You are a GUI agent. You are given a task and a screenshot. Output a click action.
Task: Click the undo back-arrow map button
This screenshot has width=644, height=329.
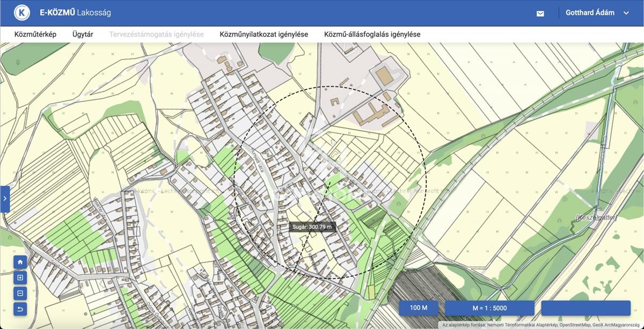20,309
